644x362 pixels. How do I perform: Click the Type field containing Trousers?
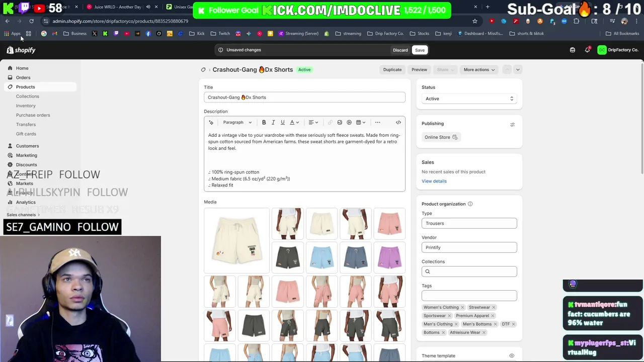click(x=469, y=223)
